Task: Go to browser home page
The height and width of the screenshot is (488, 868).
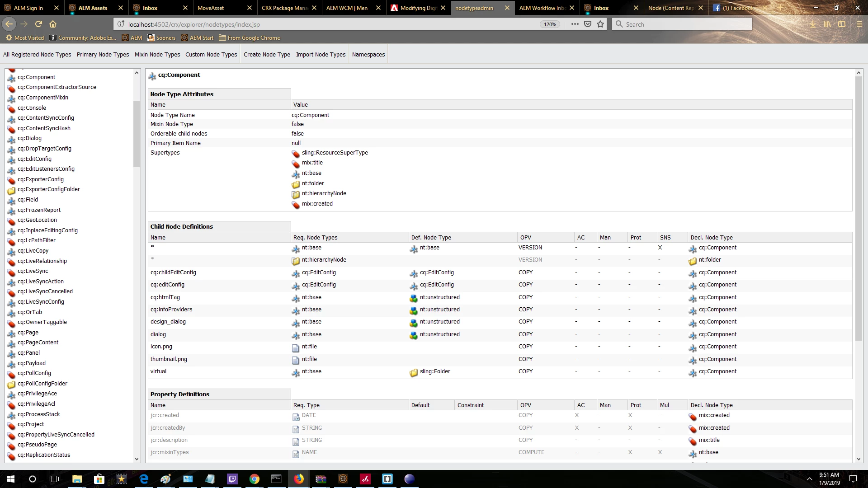Action: 53,24
